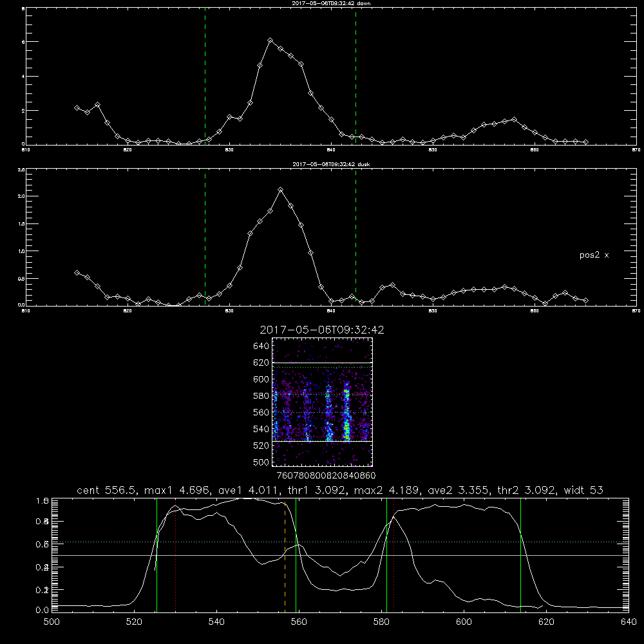Screen dimensions: 644x644
Task: Click bottom plot x-axis label 600
Action: pyautogui.click(x=464, y=622)
